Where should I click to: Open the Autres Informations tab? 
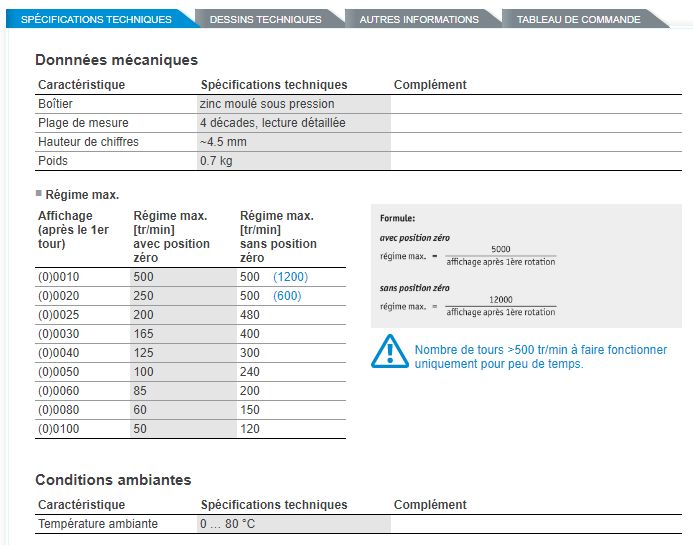pos(418,19)
